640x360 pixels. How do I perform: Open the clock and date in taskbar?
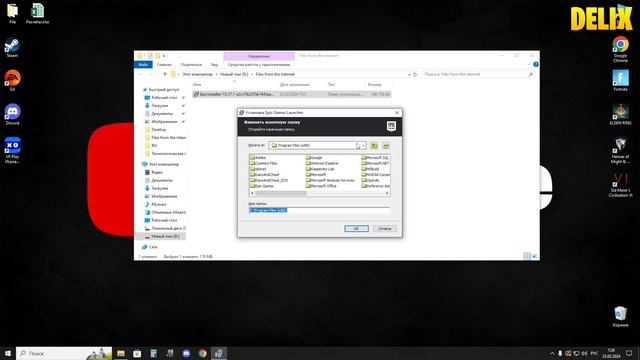click(611, 353)
